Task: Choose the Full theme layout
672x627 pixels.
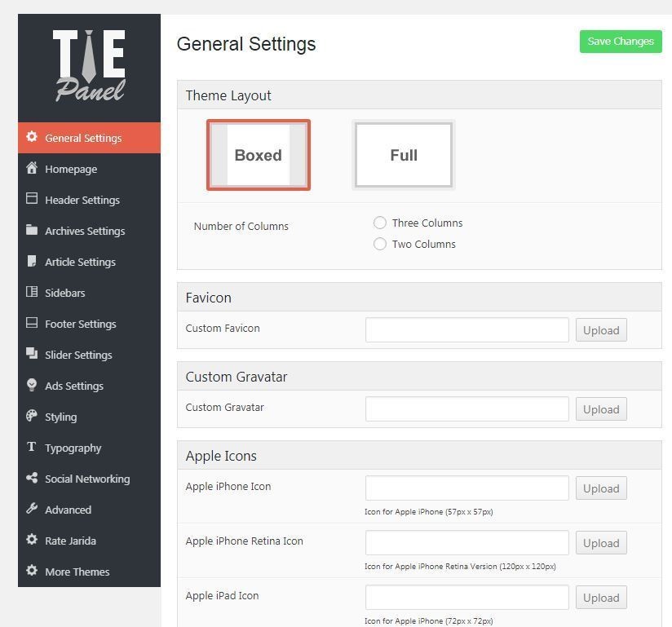Action: pos(403,155)
